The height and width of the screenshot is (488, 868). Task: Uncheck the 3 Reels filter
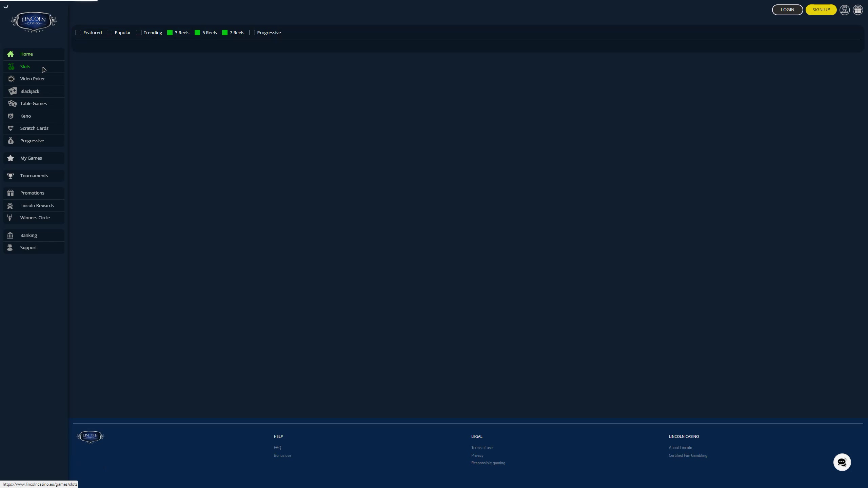[170, 33]
